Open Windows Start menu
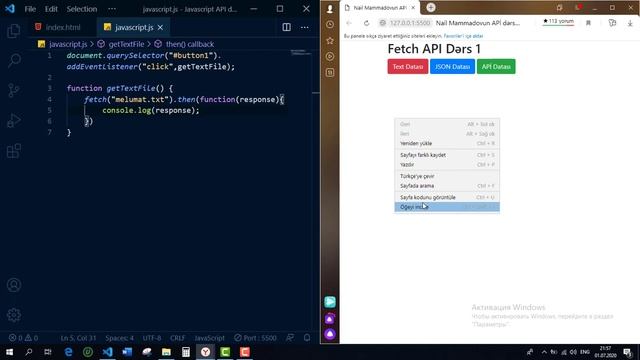This screenshot has height=360, width=640. click(x=9, y=352)
